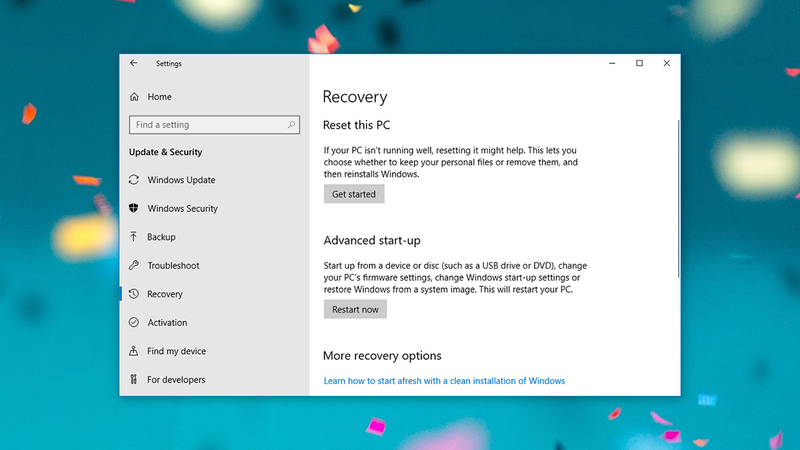Click Restart now under Advanced start-up

(355, 309)
